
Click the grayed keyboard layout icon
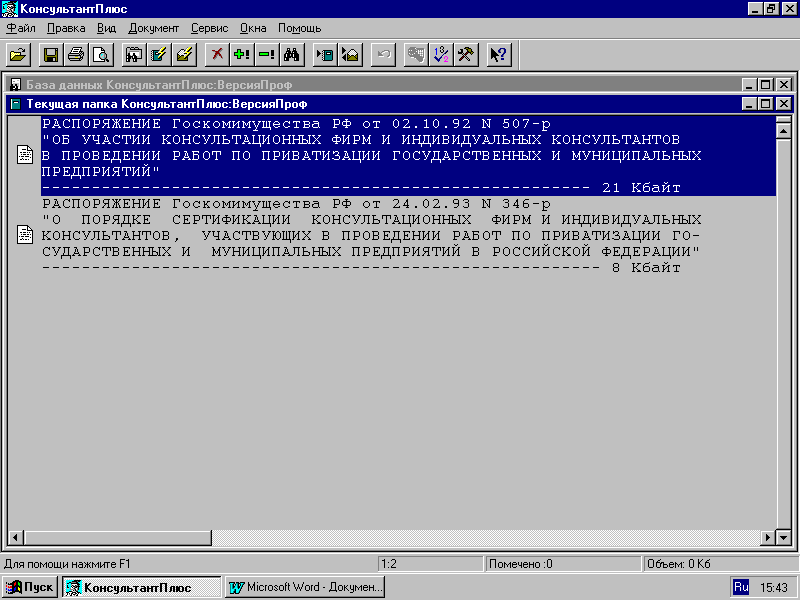(x=416, y=55)
